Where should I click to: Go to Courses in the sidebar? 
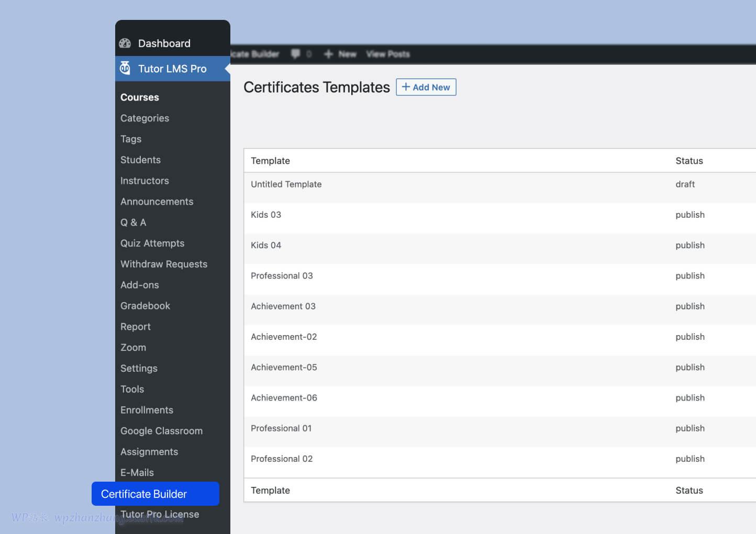point(140,97)
